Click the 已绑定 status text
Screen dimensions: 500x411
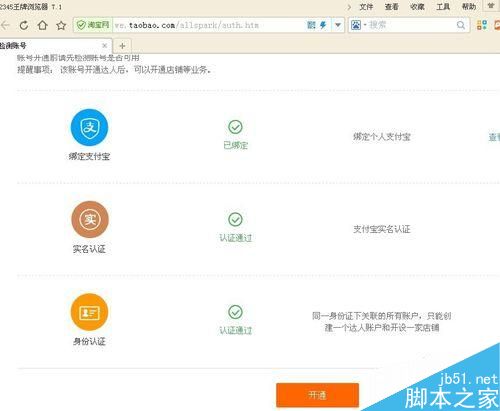(x=236, y=145)
